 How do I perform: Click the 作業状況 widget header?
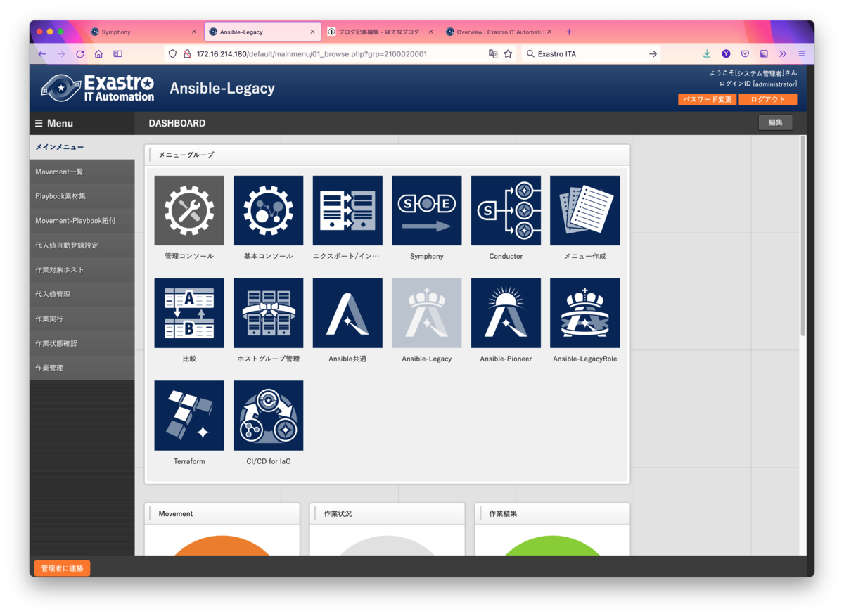(388, 513)
